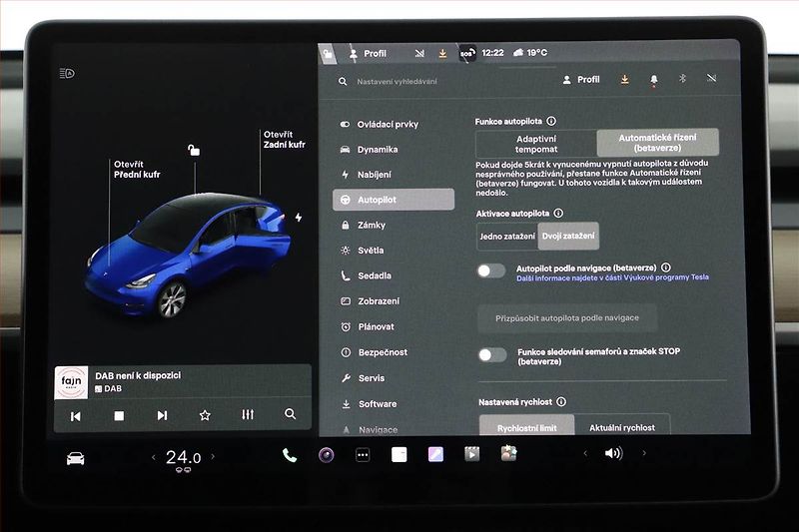Open the phone app
Screen dimensions: 799x532
290,455
